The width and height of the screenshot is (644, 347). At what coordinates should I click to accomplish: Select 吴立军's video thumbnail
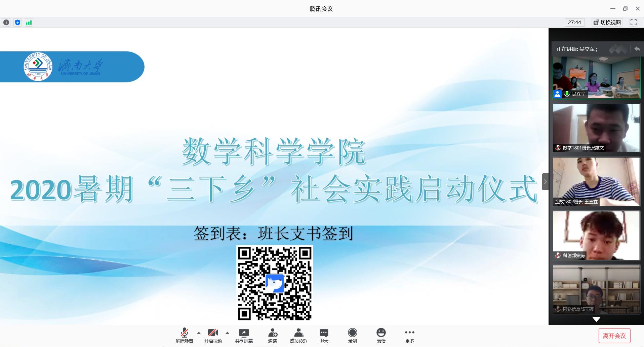pyautogui.click(x=596, y=77)
